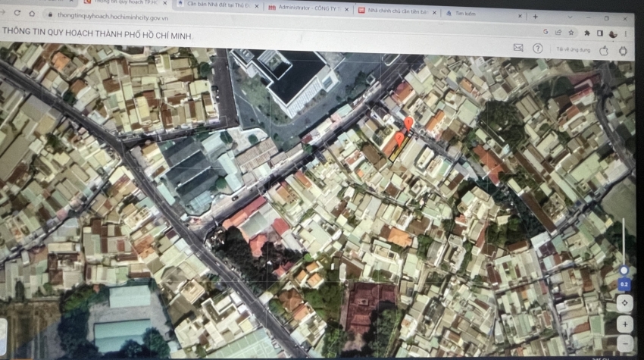This screenshot has height=360, width=644.
Task: Download the Android app via Android icon
Action: 623,51
